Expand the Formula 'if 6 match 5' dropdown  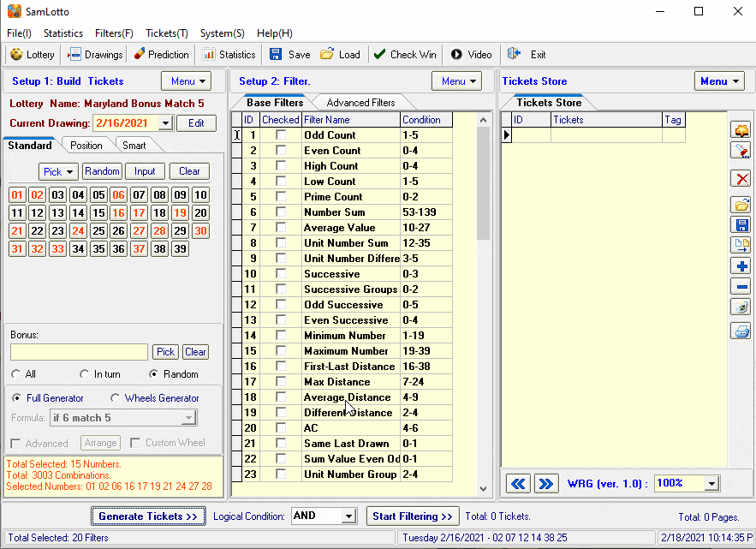click(x=189, y=418)
